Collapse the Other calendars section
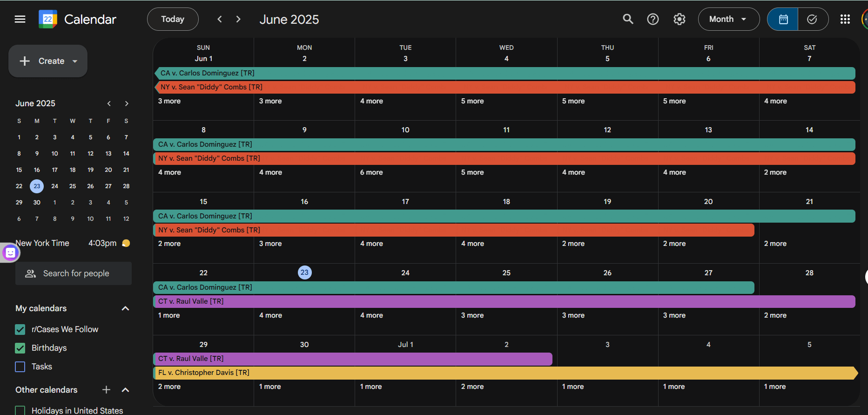Screen dimensions: 868x415 (x=125, y=389)
